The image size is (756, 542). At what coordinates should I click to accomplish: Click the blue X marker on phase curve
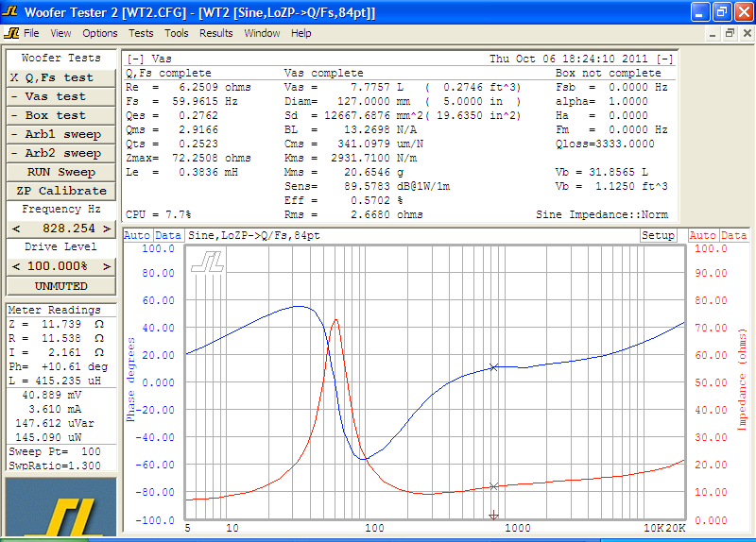(x=493, y=367)
